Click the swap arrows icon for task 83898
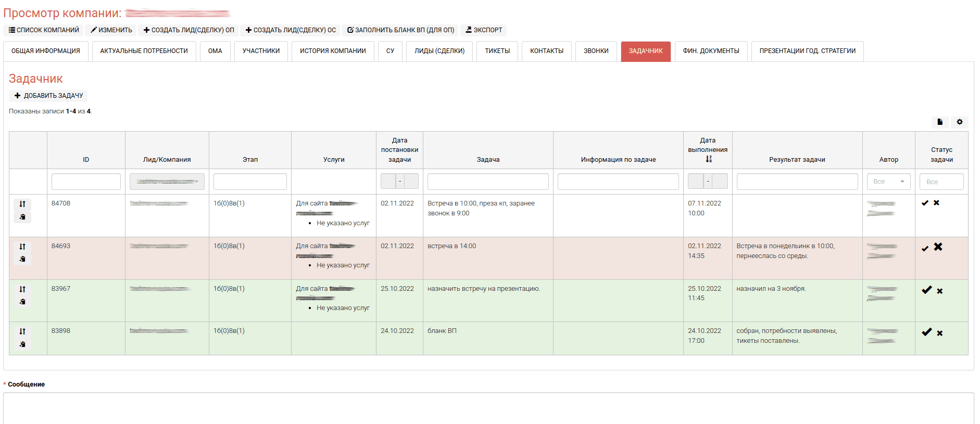The image size is (980, 424). [x=22, y=331]
